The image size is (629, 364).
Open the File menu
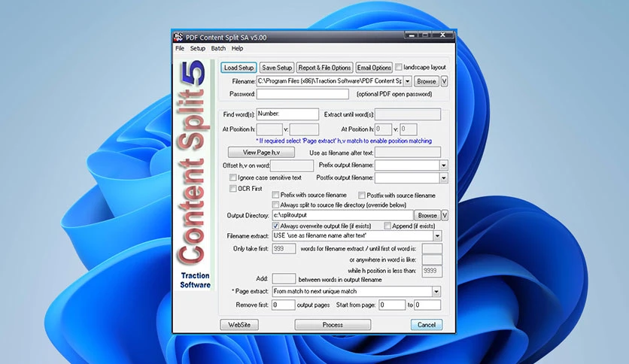(180, 48)
